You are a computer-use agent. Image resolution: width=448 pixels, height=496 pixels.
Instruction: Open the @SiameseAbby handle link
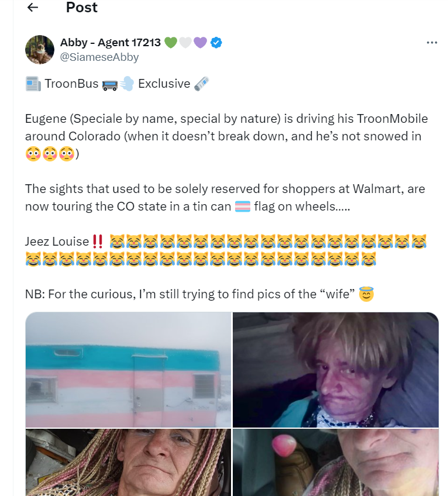99,57
